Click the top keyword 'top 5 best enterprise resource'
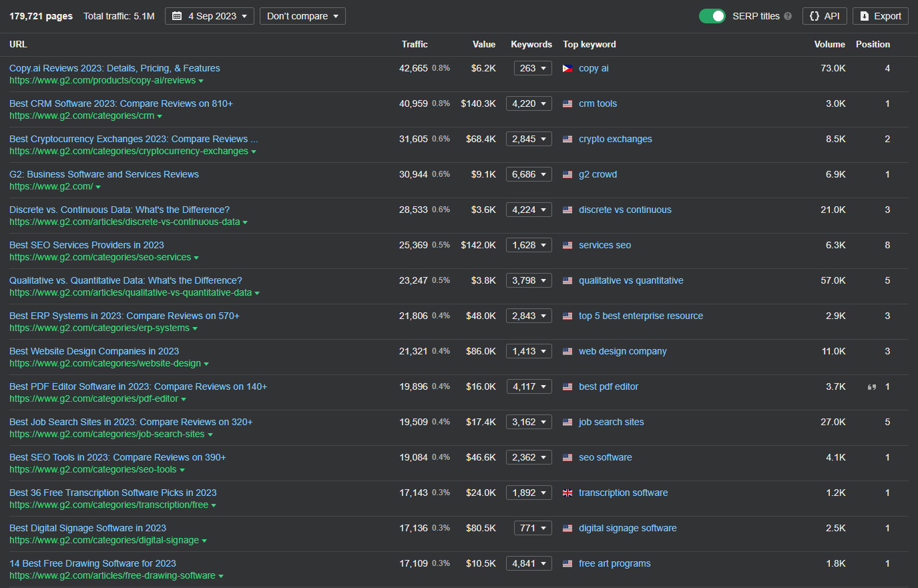The width and height of the screenshot is (918, 588). 641,316
